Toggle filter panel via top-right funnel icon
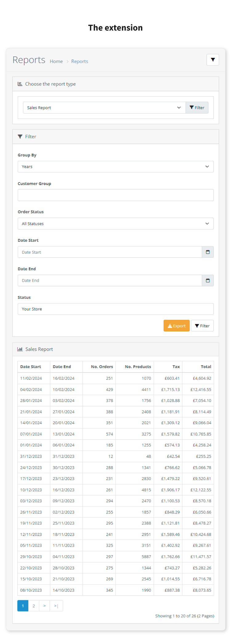Screen dimensions: 231x644 click(x=213, y=60)
